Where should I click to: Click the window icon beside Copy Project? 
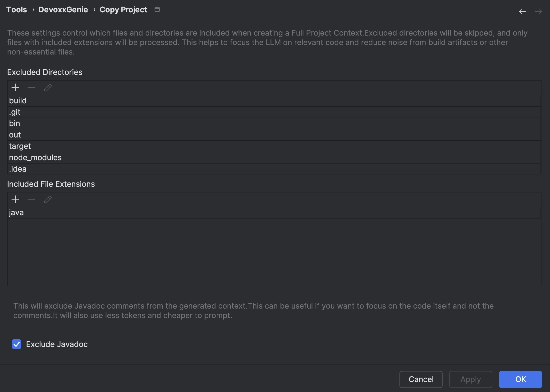[157, 10]
